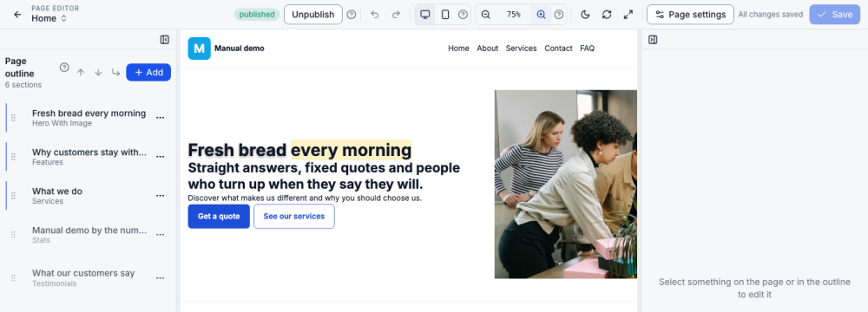Viewport: 868px width, 312px height.
Task: Click the 75% zoom level value
Action: pos(513,15)
